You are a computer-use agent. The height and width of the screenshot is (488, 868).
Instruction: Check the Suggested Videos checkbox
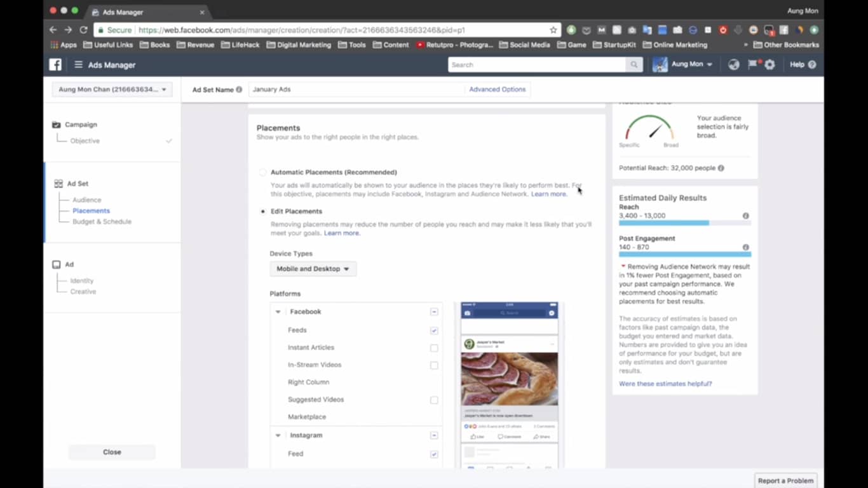point(434,400)
